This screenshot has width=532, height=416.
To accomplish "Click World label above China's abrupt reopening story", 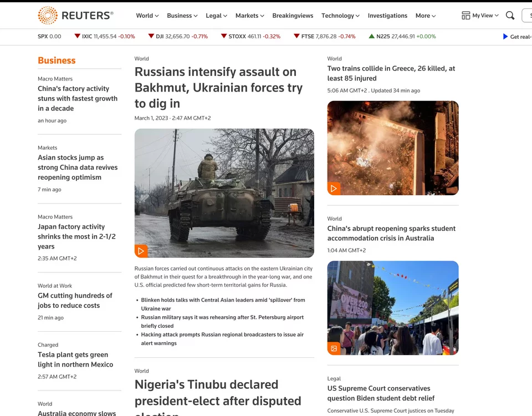I will coord(335,219).
